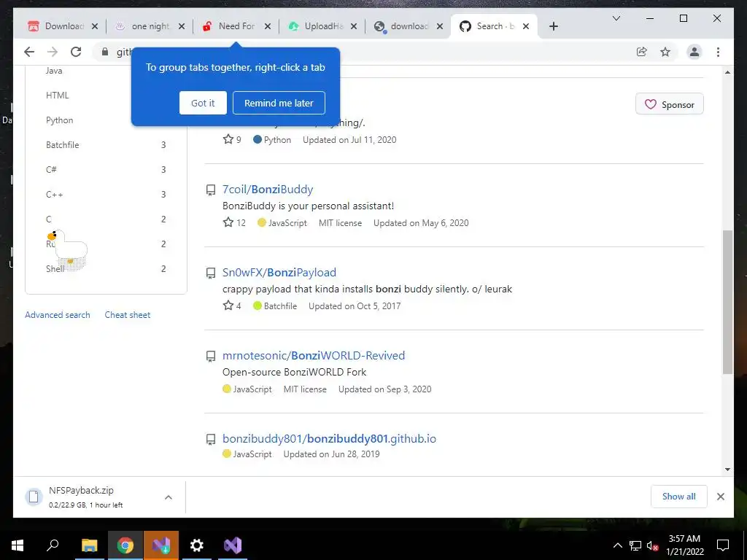Image resolution: width=747 pixels, height=560 pixels.
Task: Open Sn0wFX/BonziPayload repository
Action: point(279,273)
